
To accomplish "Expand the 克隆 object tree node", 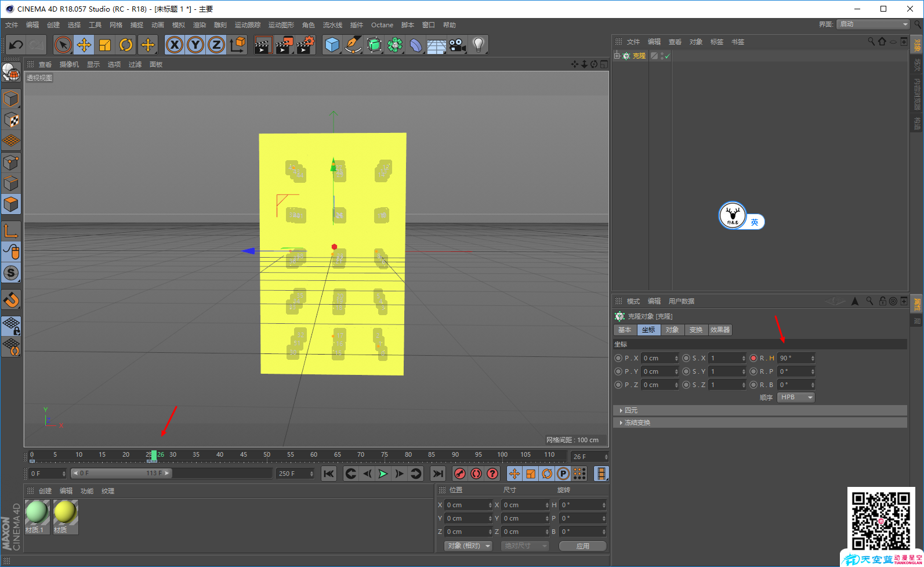I will pos(617,56).
